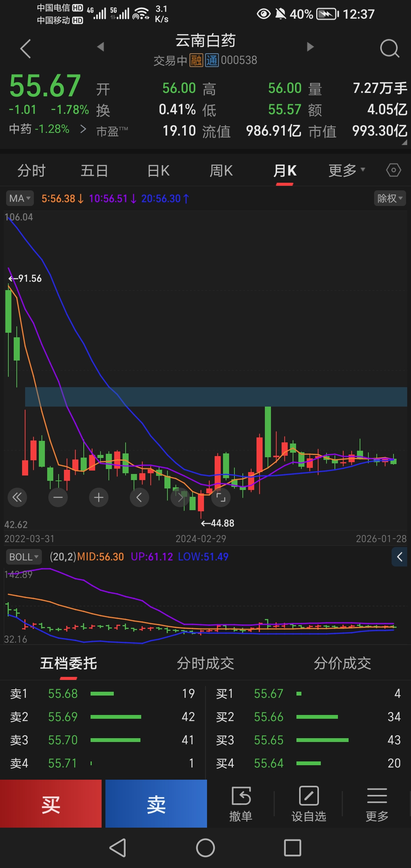
Task: Open the 除权 adjustment dropdown
Action: (x=390, y=198)
